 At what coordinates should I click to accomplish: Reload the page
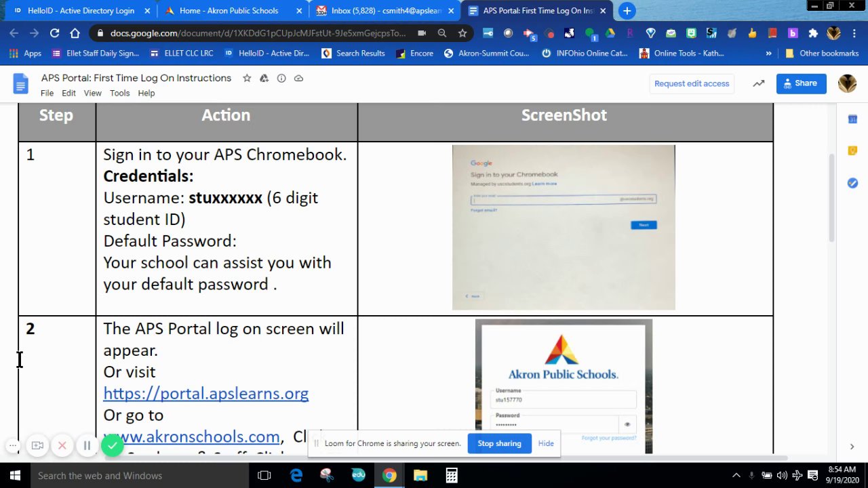click(54, 33)
